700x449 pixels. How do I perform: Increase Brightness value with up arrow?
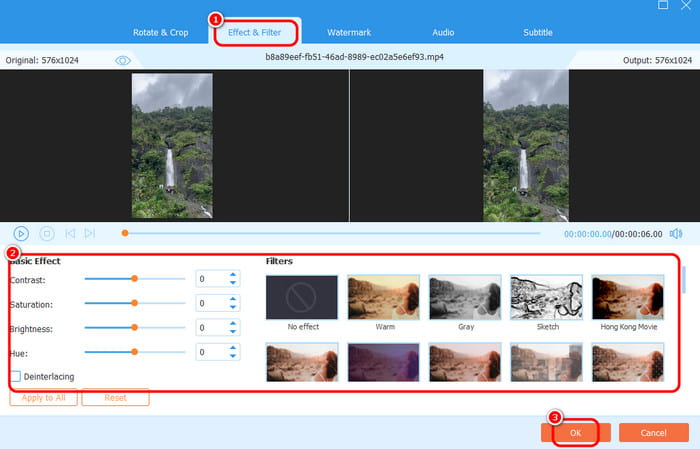(x=233, y=324)
